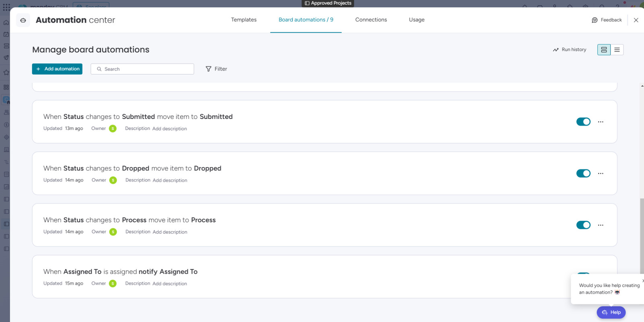Open Run history

pos(570,49)
